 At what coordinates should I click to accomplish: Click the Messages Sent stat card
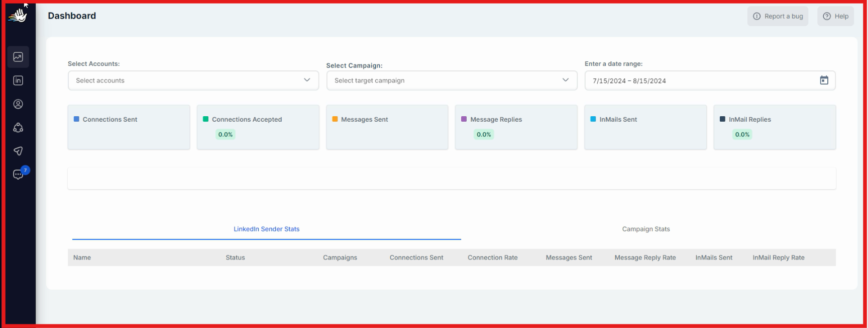point(387,127)
